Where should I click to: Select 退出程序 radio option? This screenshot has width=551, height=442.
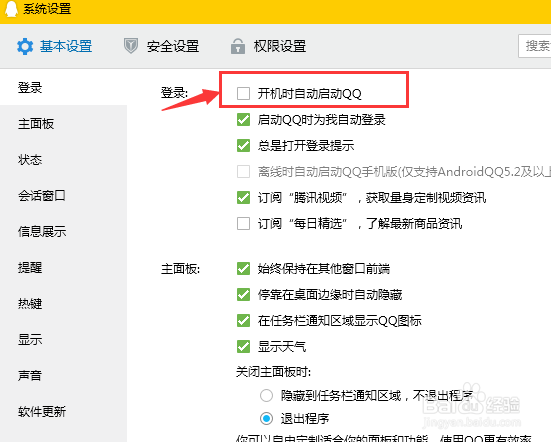[266, 418]
